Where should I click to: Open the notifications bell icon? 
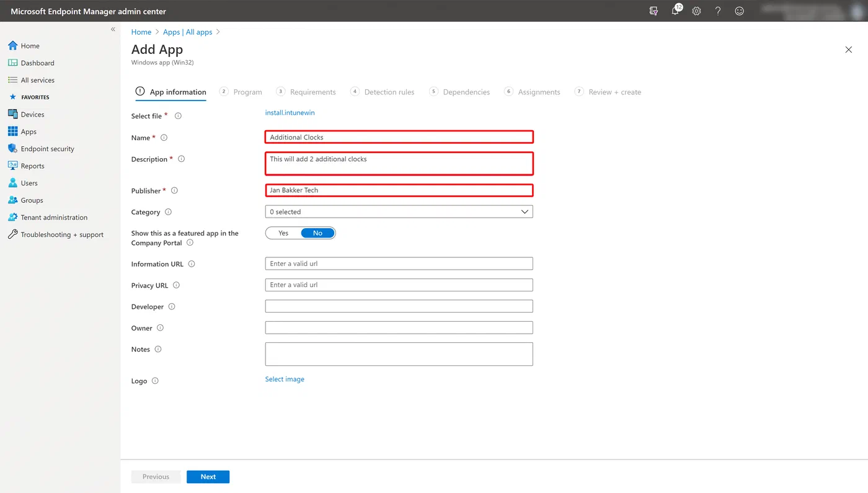tap(675, 11)
